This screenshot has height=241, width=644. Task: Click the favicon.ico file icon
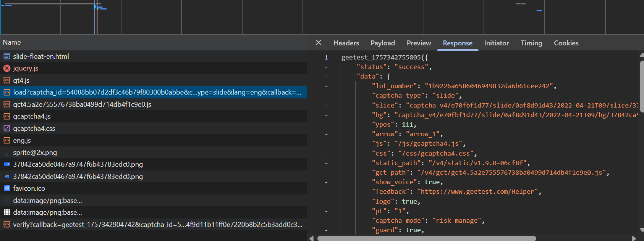pos(7,188)
